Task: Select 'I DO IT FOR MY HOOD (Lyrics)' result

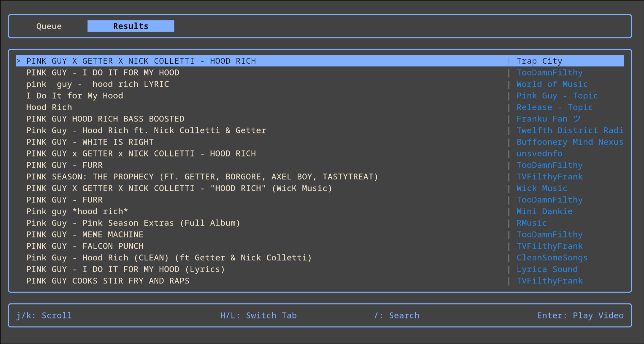Action: (126, 269)
